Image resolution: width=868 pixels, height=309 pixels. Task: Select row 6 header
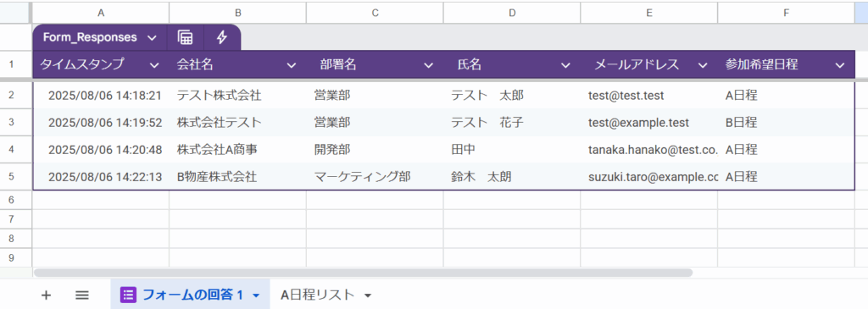pos(12,200)
